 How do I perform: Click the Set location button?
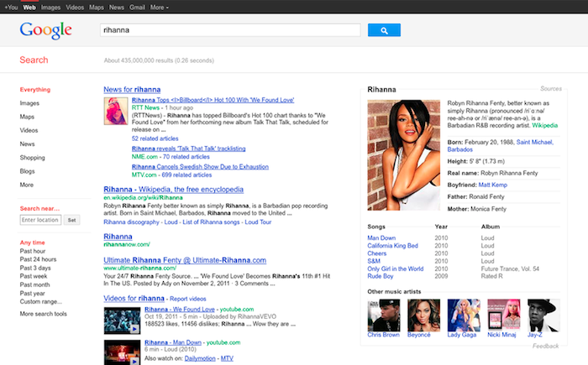[x=71, y=220]
